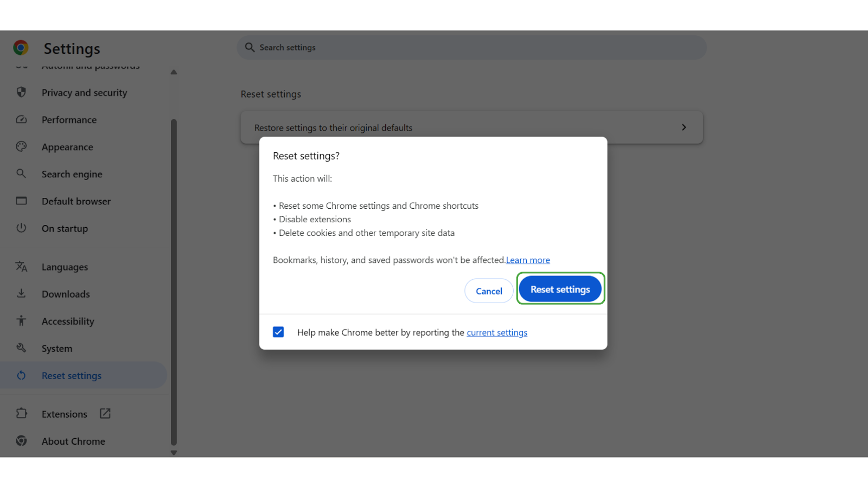Screen dimensions: 868x488
Task: Click the 'This action will:' text
Action: pyautogui.click(x=302, y=178)
